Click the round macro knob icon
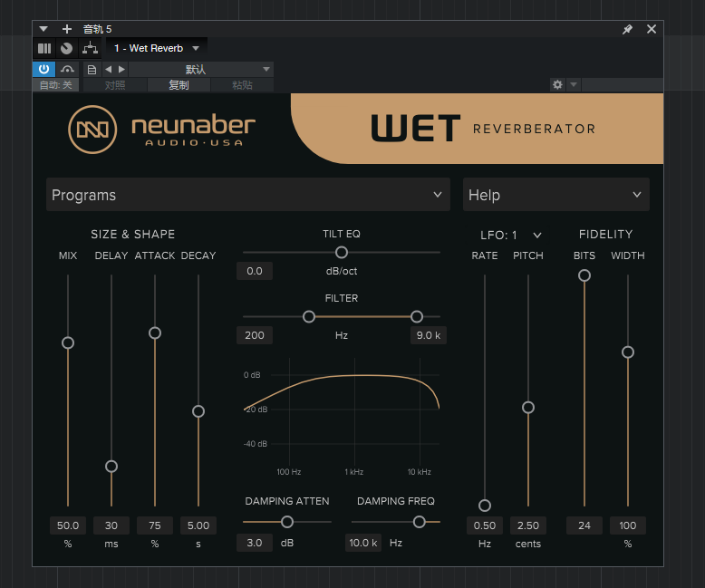Screen dimensions: 705x588 [66, 48]
